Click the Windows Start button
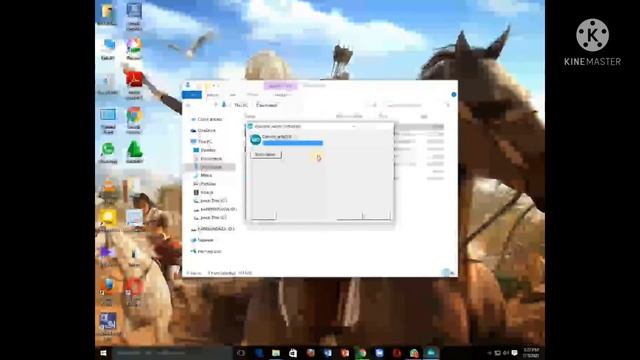Screen dimensions: 640x360 [x=104, y=353]
